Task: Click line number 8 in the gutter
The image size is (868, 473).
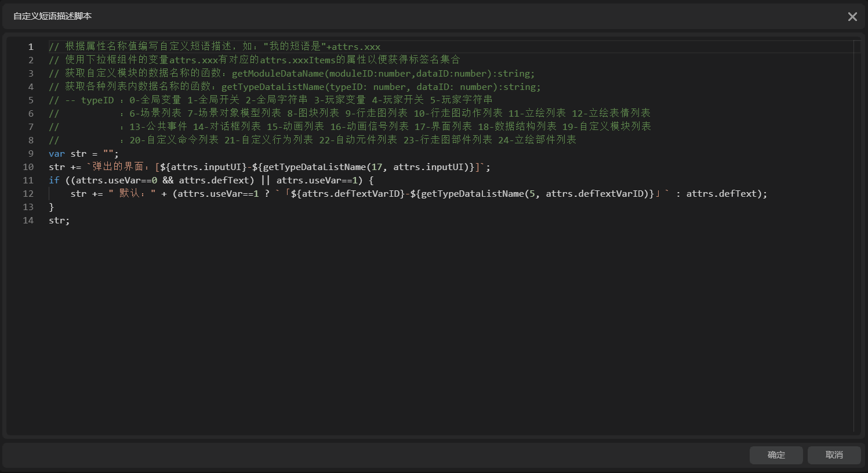Action: [x=31, y=140]
